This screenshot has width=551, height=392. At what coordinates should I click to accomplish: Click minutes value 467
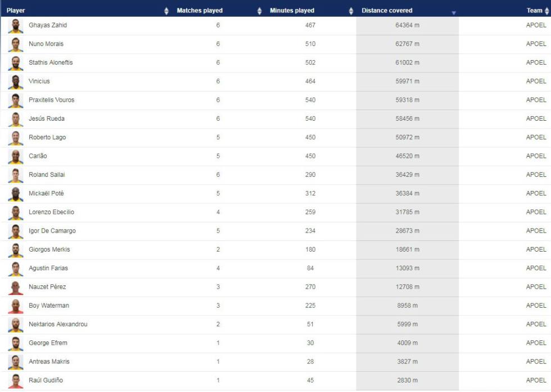310,25
